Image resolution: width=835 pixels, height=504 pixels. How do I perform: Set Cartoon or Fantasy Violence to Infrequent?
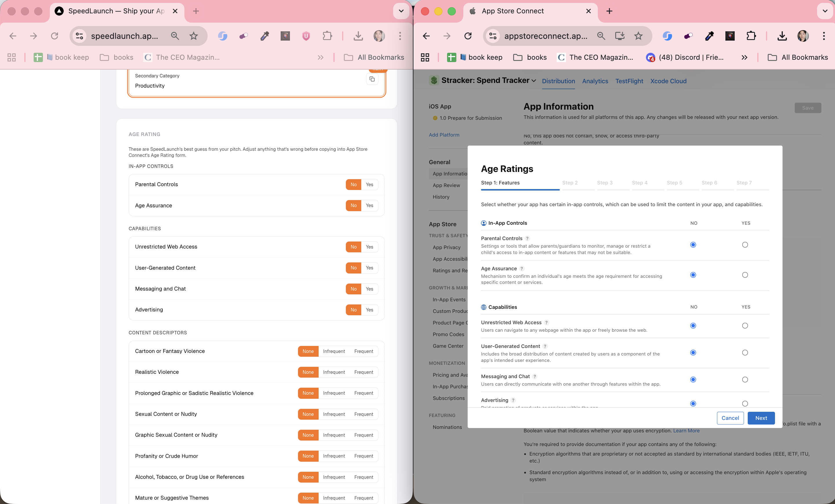333,351
